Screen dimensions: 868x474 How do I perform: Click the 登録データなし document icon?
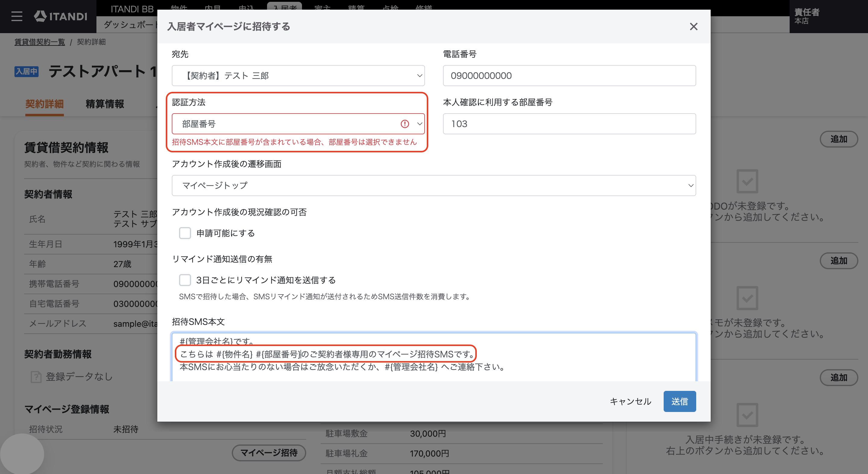(x=36, y=377)
